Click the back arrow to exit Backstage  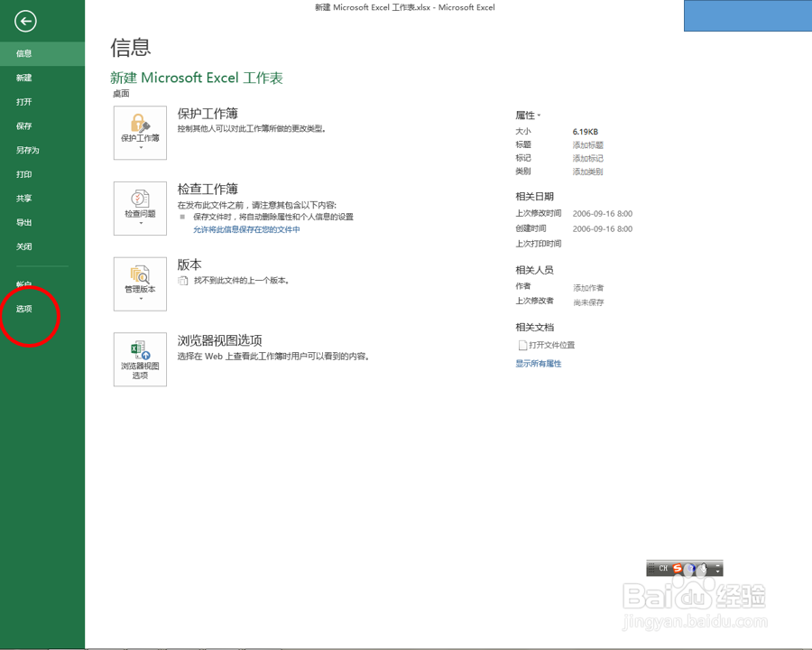[x=25, y=22]
